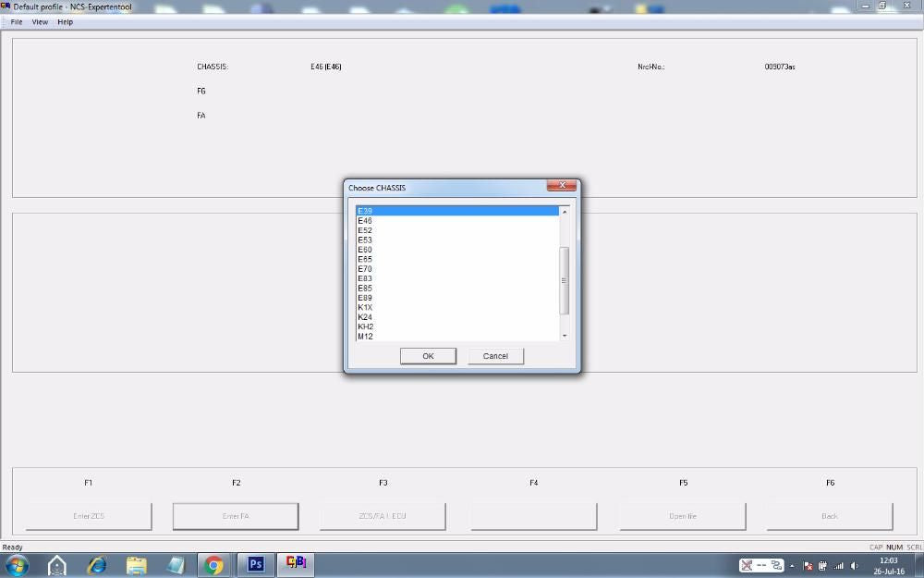Open the Help menu

coord(65,22)
